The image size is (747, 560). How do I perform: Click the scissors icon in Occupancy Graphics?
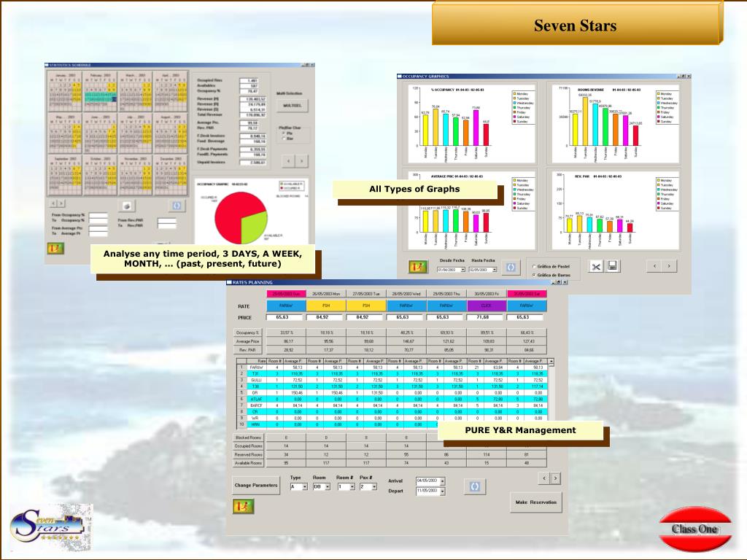pyautogui.click(x=596, y=267)
